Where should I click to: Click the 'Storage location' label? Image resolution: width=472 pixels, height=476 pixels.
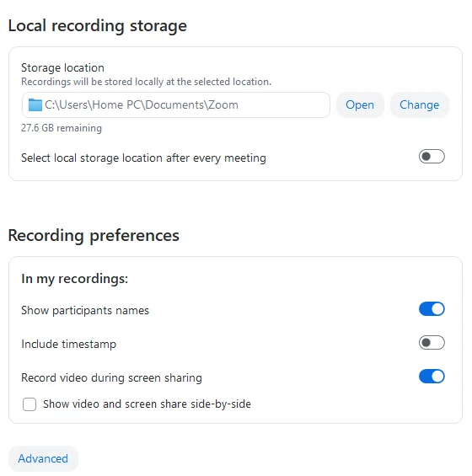click(x=62, y=67)
